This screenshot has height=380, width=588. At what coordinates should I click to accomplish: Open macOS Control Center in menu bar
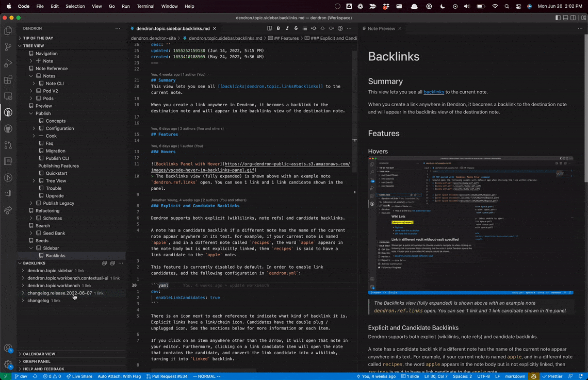point(518,6)
